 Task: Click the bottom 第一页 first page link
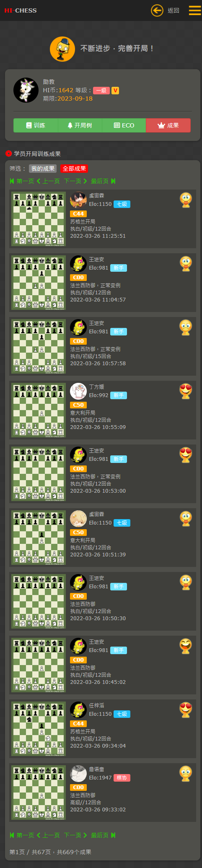pos(22,835)
